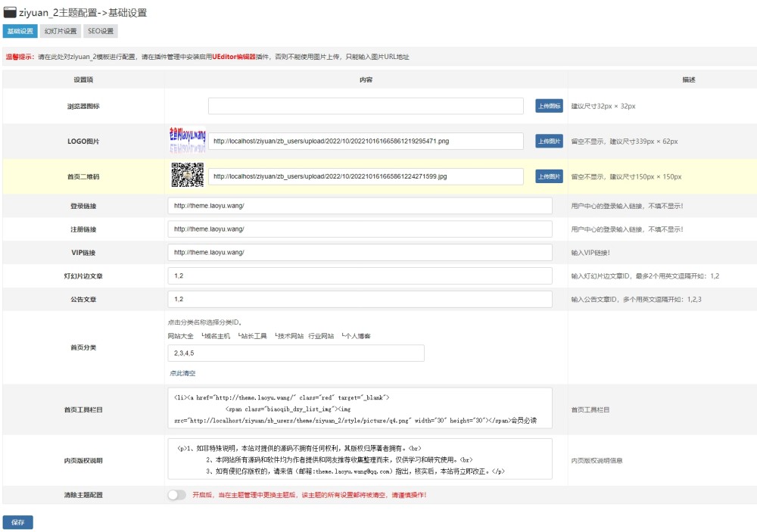Toggle the 清除主题配置 switch

pos(176,495)
